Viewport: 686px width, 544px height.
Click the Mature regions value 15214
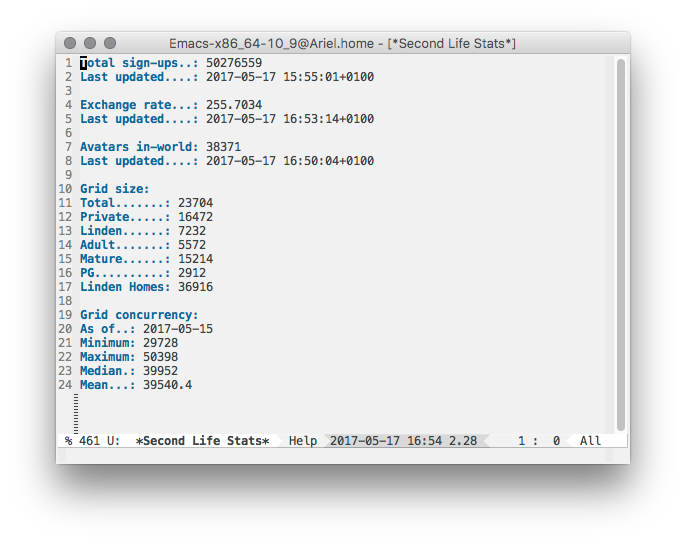pos(196,259)
